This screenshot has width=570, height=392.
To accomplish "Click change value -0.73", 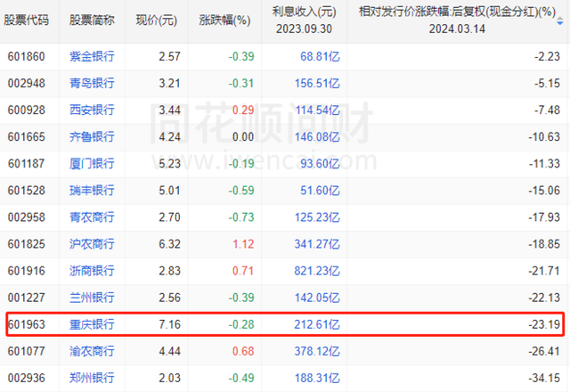I will click(241, 217).
